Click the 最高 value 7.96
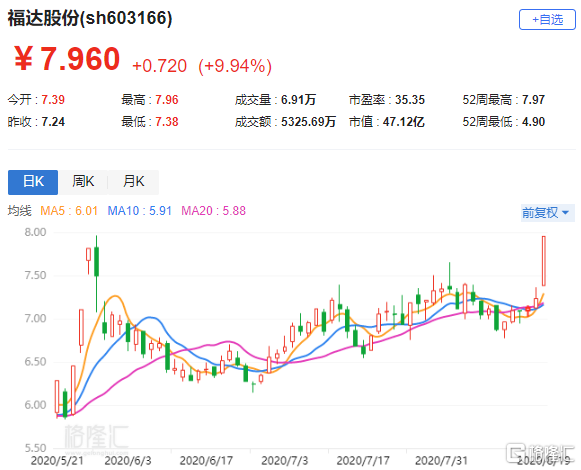This screenshot has width=581, height=470. 167,100
